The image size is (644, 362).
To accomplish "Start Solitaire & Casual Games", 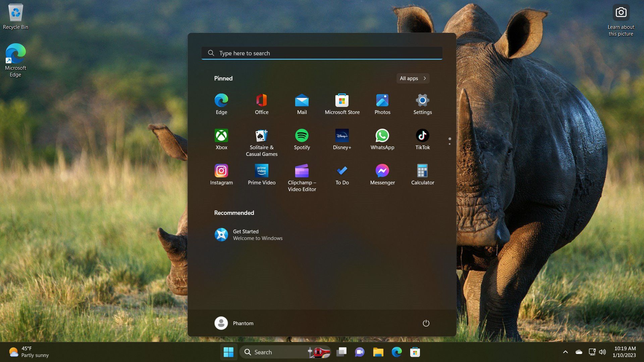I will (261, 136).
